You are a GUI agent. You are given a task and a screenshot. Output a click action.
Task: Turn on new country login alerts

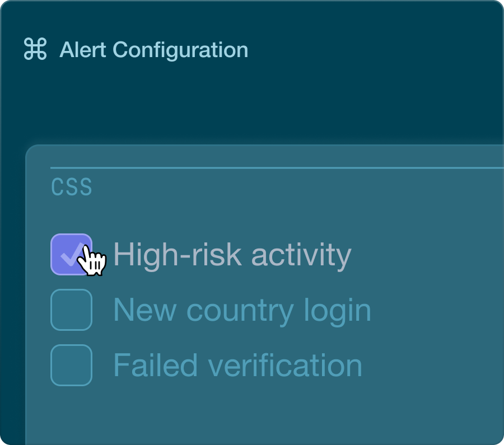pos(71,310)
